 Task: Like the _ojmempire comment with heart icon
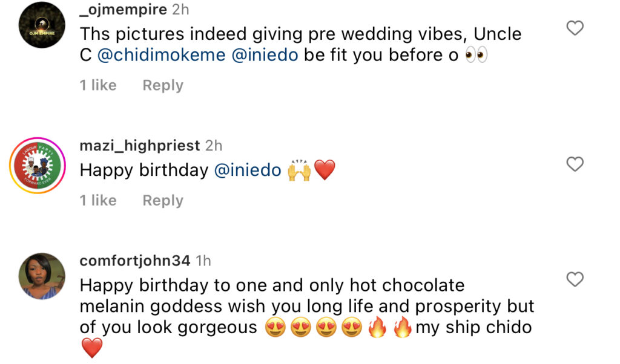[574, 28]
